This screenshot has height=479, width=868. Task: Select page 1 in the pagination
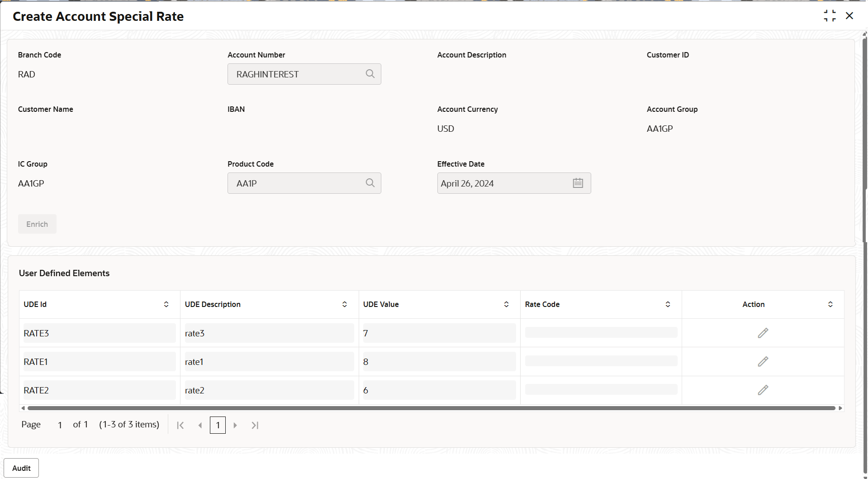218,425
